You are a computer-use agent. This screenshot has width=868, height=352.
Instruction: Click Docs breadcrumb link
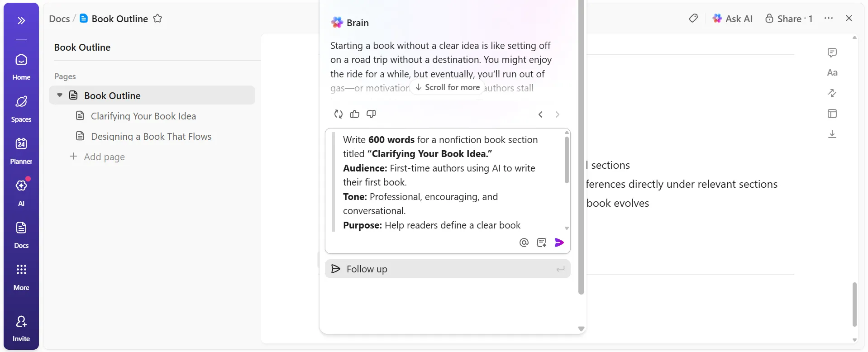(59, 19)
